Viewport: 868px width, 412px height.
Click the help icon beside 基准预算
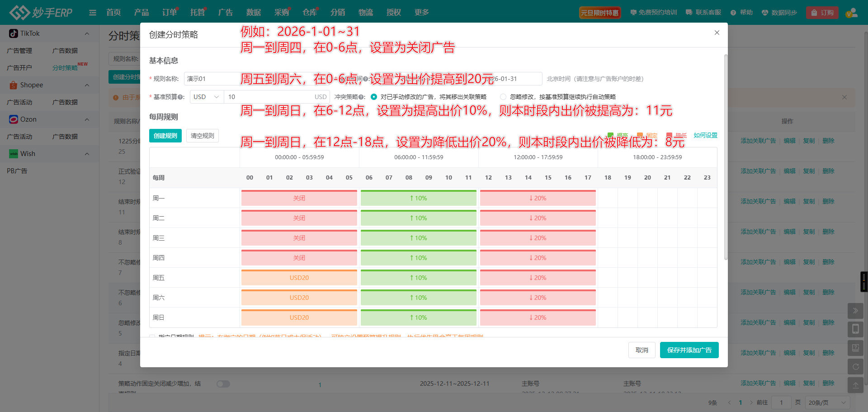[x=180, y=97]
